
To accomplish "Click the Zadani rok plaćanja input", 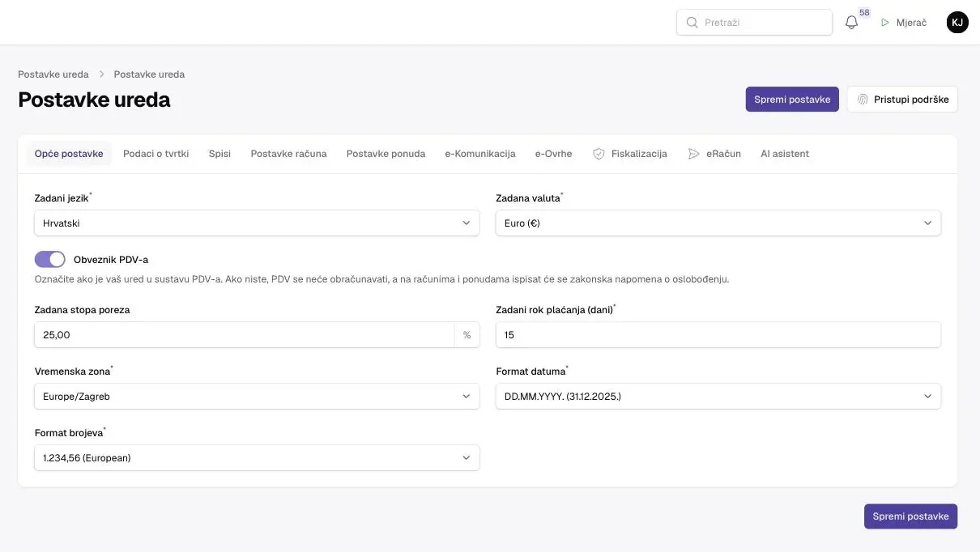I will [x=718, y=335].
